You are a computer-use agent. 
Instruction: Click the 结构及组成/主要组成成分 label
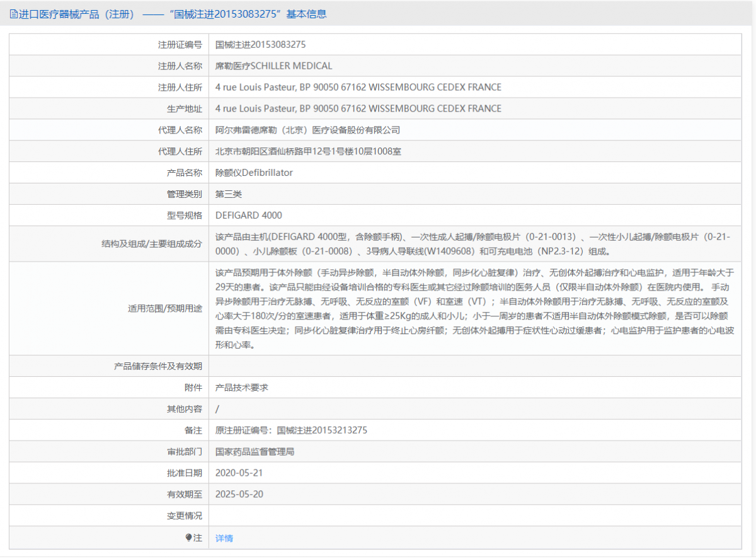152,244
